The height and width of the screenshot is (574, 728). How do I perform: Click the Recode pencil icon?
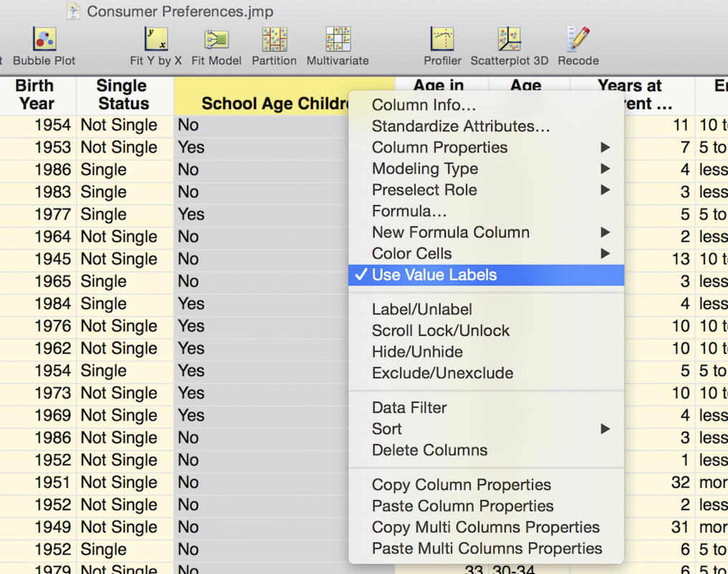coord(577,39)
